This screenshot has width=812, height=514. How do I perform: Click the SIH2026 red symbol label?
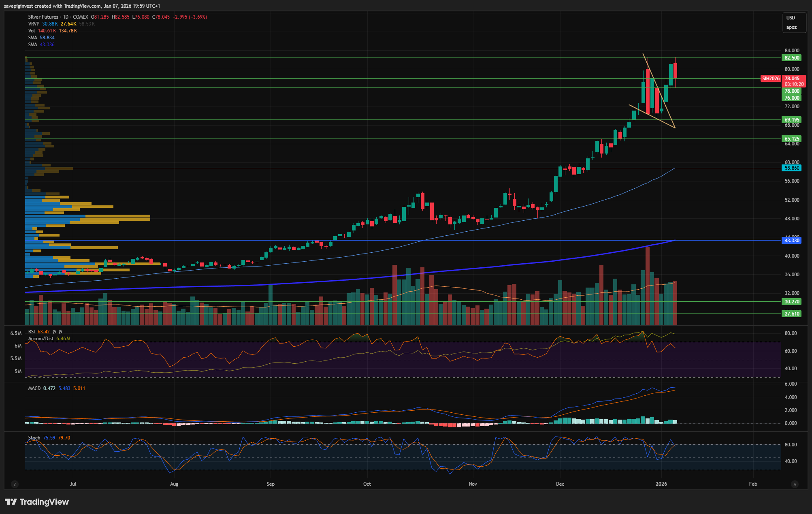pyautogui.click(x=771, y=79)
